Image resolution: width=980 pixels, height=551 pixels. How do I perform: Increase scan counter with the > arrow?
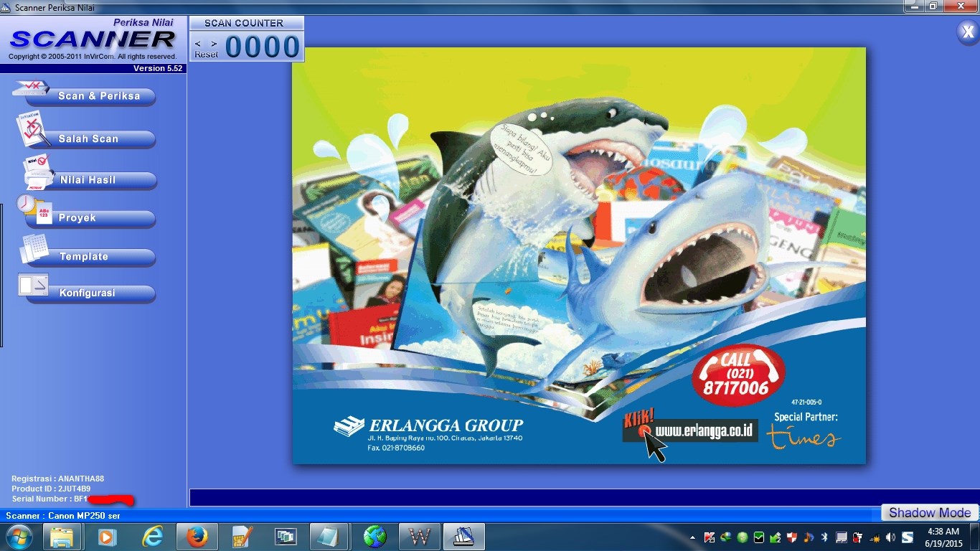coord(214,44)
